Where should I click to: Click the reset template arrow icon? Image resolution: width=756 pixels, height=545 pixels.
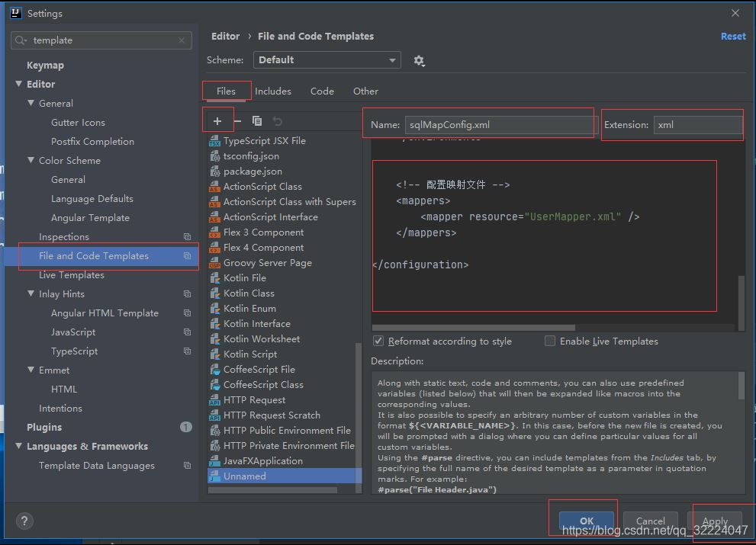(x=278, y=121)
